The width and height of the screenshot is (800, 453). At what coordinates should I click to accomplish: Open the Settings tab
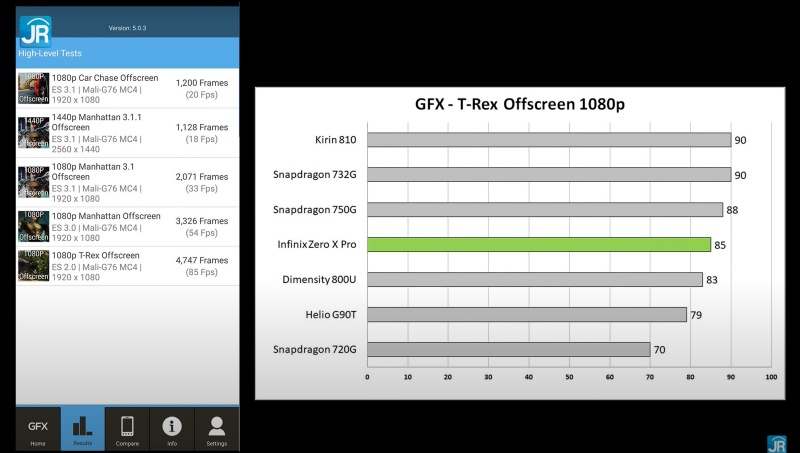[x=217, y=429]
